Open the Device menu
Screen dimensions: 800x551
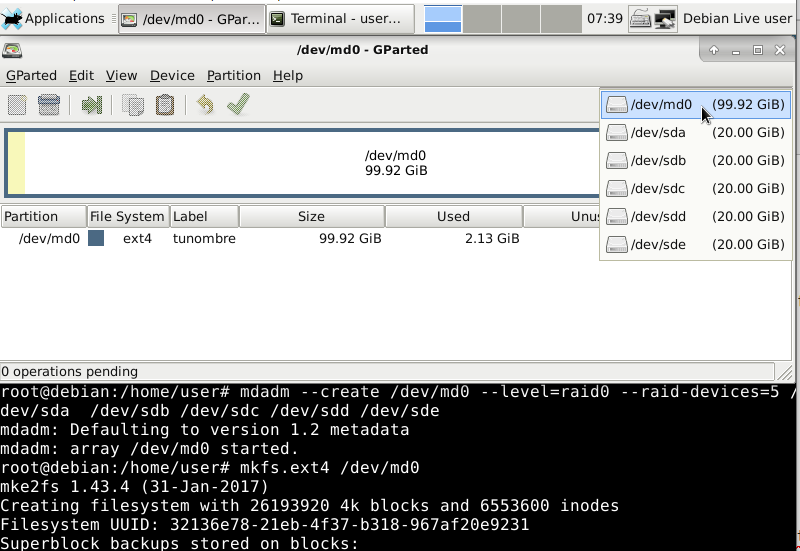tap(172, 76)
